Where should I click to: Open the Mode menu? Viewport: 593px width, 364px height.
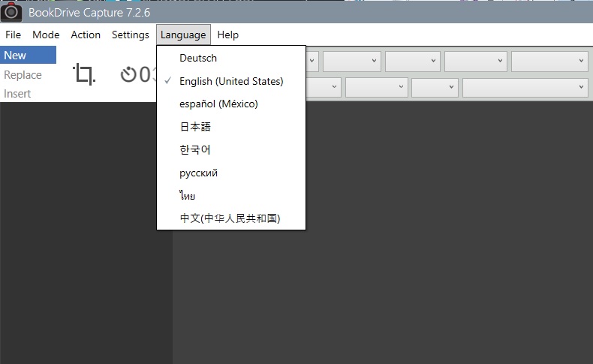pyautogui.click(x=46, y=35)
